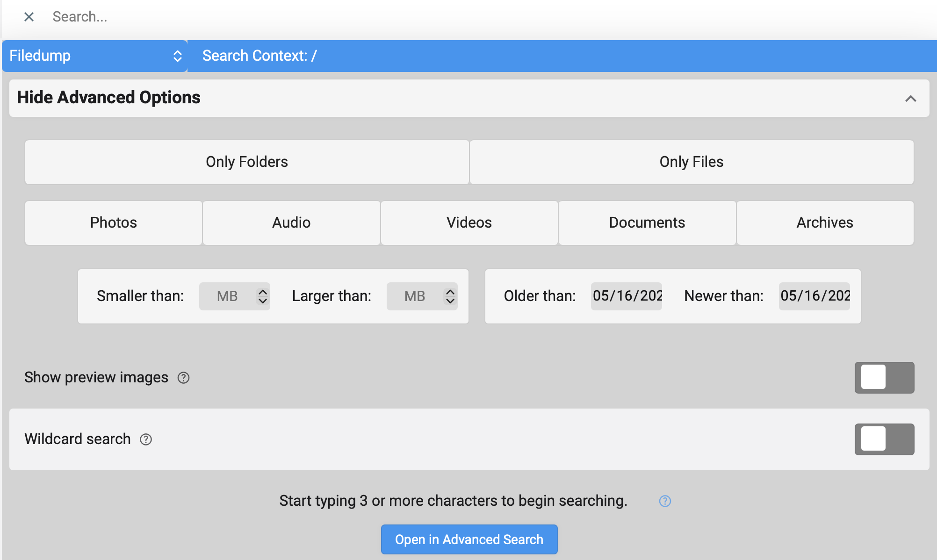Collapse the Hide Advanced Options header
This screenshot has height=560, width=937.
tap(469, 98)
